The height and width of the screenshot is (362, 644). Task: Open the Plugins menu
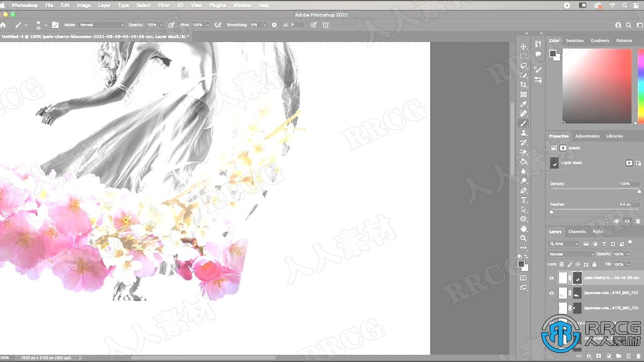[x=217, y=5]
